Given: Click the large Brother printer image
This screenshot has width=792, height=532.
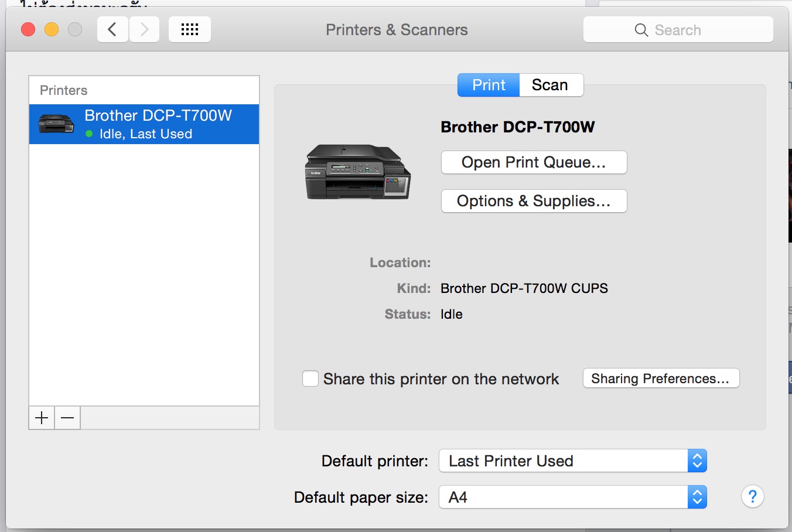Looking at the screenshot, I should [x=358, y=172].
